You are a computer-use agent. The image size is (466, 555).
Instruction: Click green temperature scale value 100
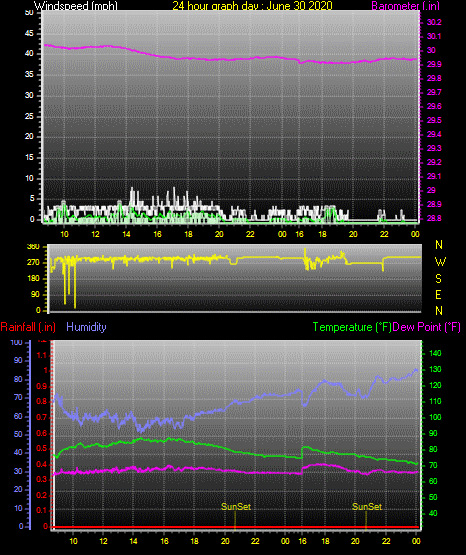(x=435, y=417)
